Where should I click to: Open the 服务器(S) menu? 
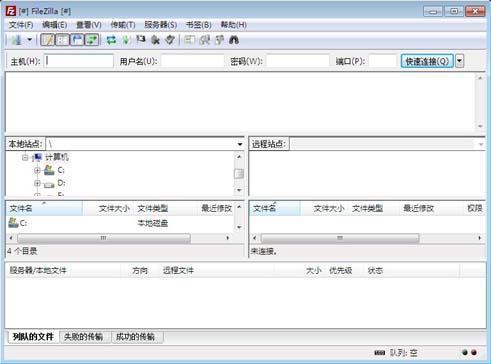[x=161, y=25]
